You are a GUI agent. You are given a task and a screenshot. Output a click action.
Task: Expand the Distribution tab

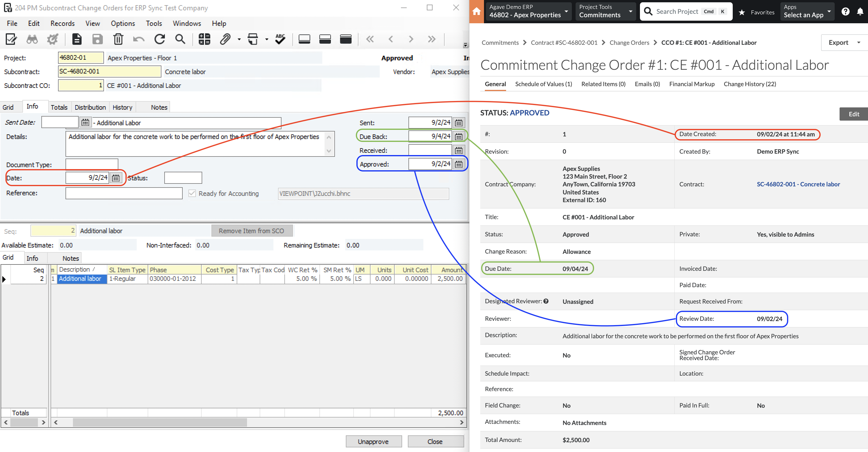tap(90, 107)
